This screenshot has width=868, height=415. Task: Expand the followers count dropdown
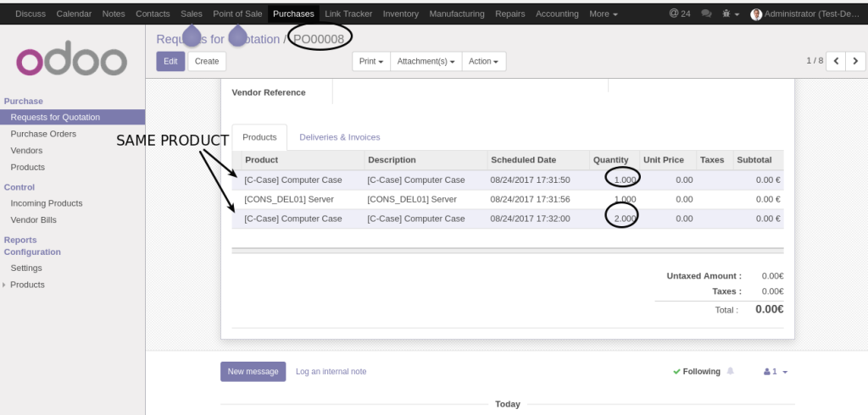click(x=776, y=371)
